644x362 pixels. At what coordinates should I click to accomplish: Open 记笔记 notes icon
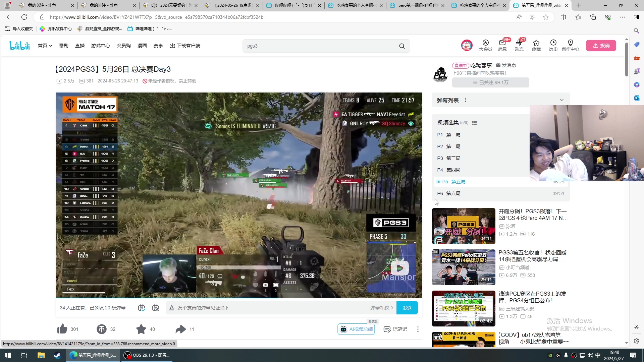[x=395, y=329]
